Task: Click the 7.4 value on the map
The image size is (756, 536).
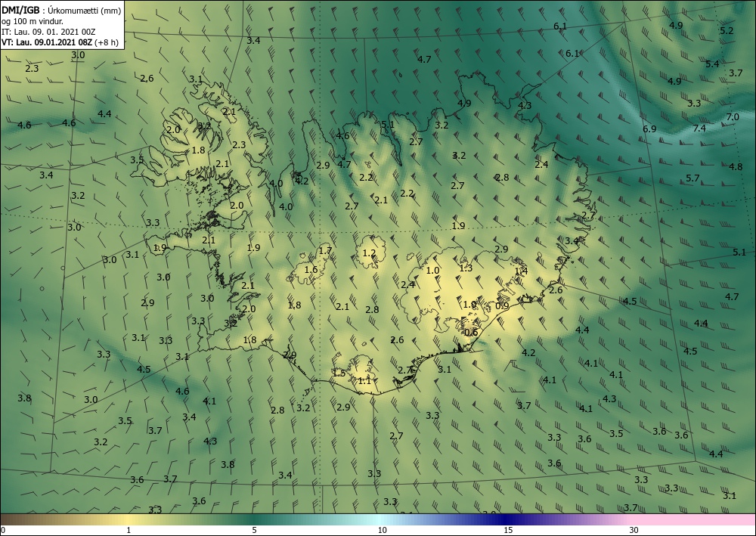Action: click(699, 129)
